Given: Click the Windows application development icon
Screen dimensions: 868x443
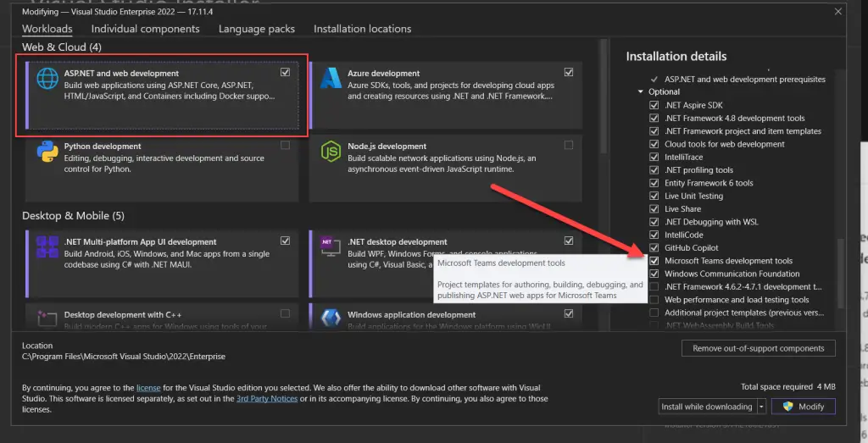Looking at the screenshot, I should 331,318.
